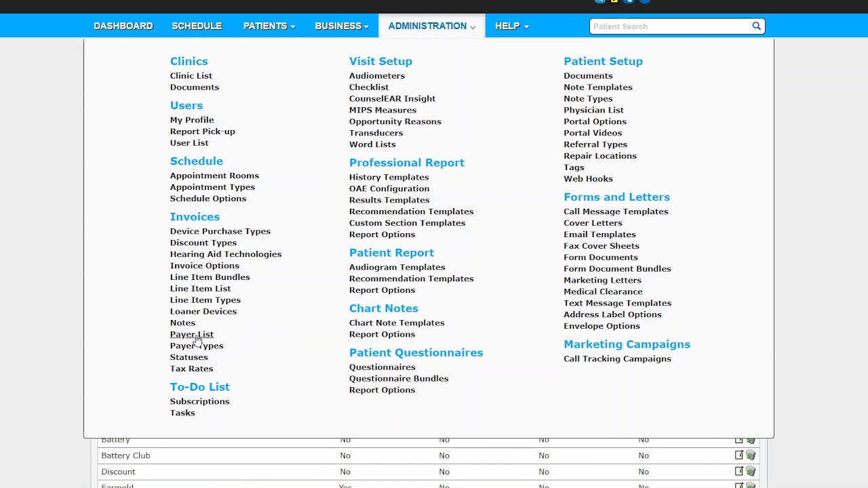Open OAE Configuration
This screenshot has height=488, width=868.
(x=389, y=189)
